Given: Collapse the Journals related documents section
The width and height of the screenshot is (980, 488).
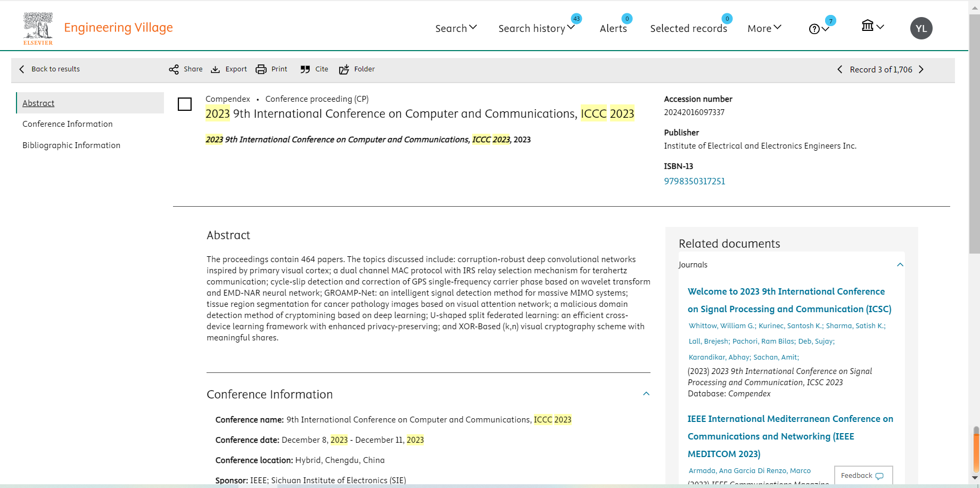Looking at the screenshot, I should coord(900,265).
